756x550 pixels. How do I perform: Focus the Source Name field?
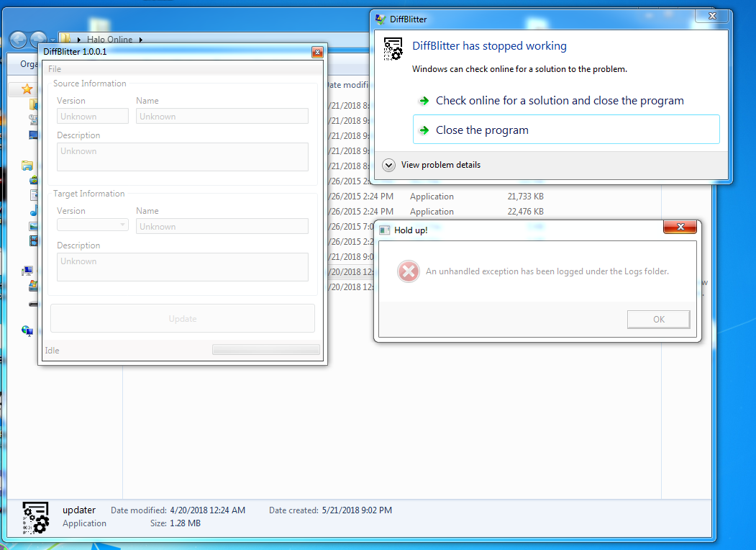[x=222, y=117]
